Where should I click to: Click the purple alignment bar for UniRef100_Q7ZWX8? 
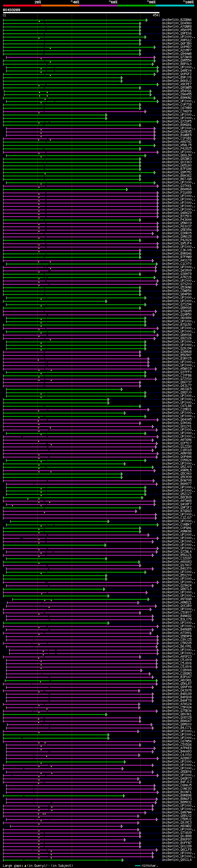click(81, 57)
